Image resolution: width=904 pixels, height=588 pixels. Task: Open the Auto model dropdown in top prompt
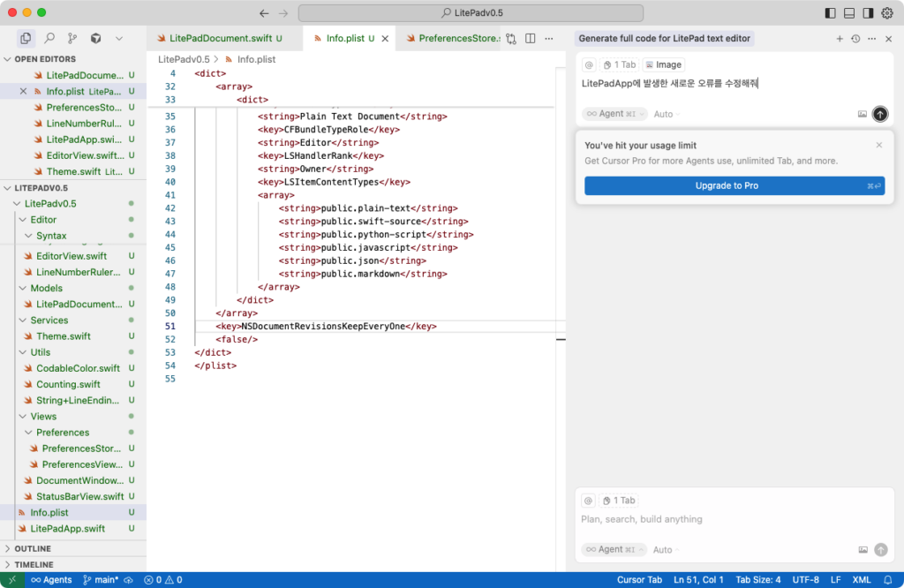tap(667, 114)
